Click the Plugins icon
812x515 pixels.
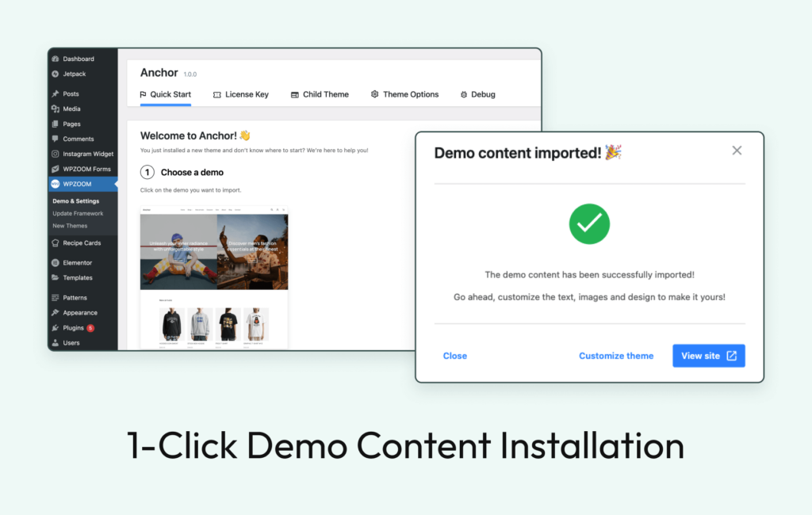coord(56,328)
